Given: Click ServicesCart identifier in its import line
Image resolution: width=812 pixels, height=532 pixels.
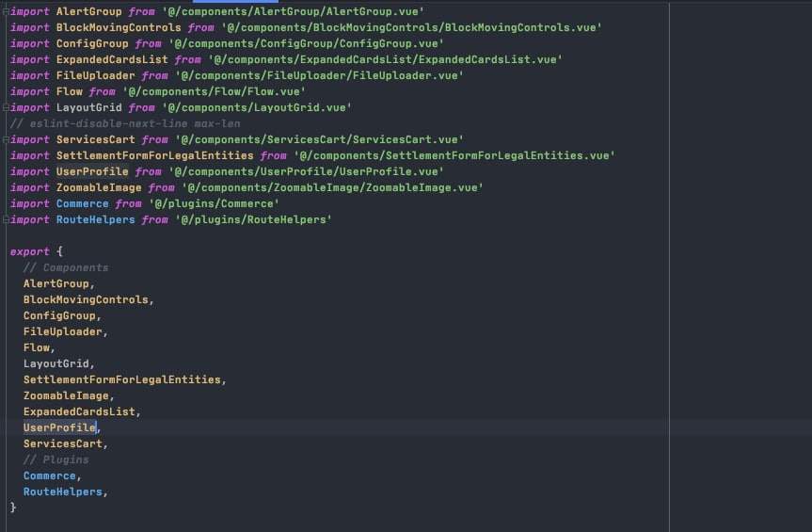Looking at the screenshot, I should coord(95,140).
